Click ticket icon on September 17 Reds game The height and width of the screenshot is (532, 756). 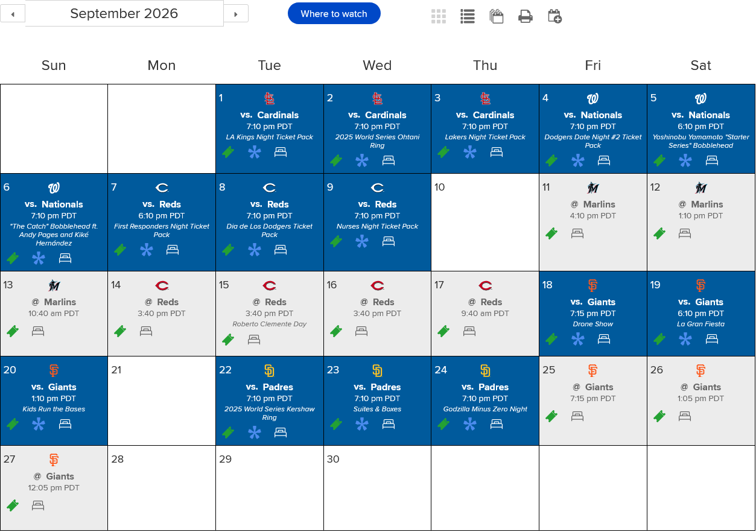click(x=443, y=331)
